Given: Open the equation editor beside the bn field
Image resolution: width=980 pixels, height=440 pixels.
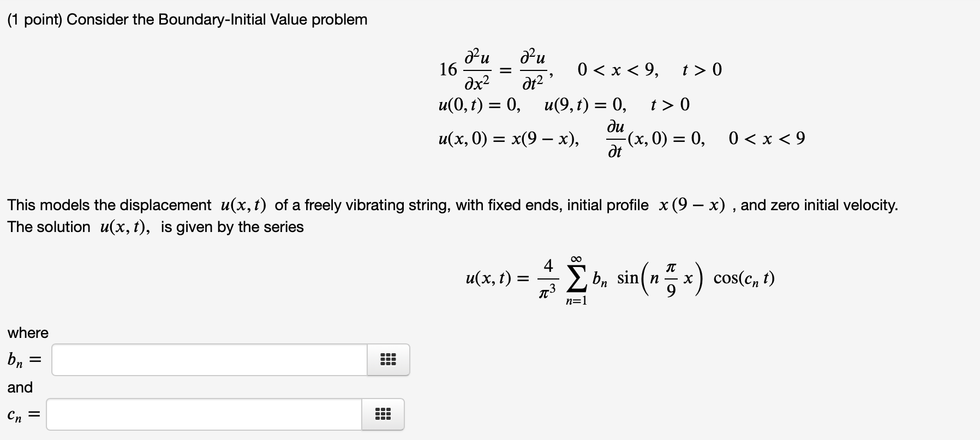Looking at the screenshot, I should (x=388, y=360).
